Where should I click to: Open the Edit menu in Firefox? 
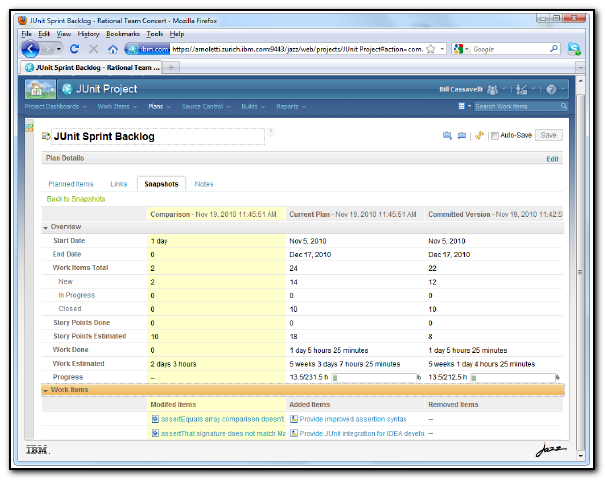click(44, 34)
